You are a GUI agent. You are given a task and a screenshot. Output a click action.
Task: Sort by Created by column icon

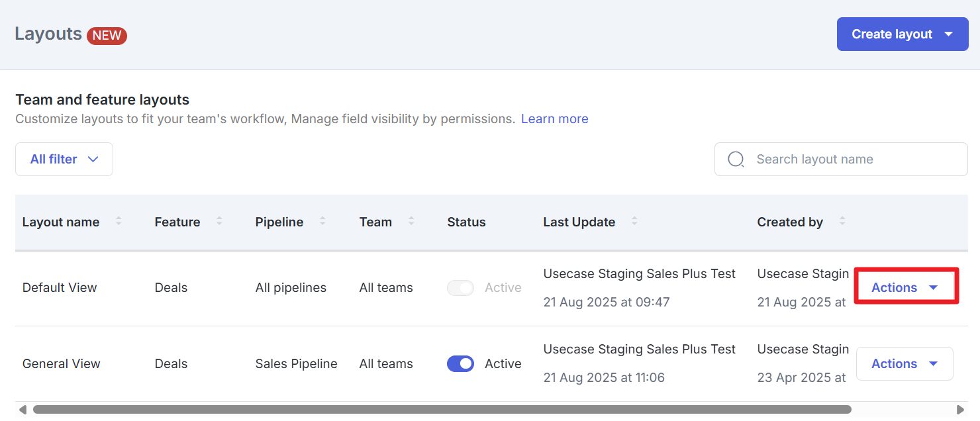(x=842, y=222)
